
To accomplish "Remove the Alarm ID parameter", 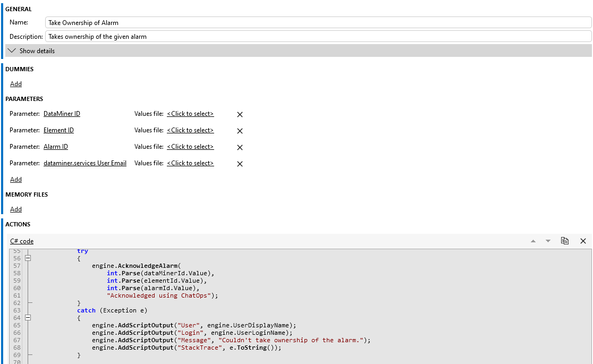I will pyautogui.click(x=240, y=147).
